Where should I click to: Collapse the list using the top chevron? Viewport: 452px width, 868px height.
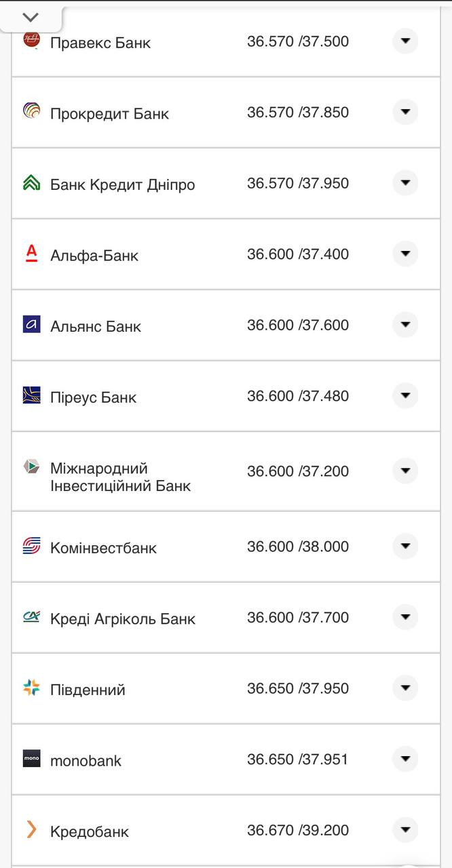point(30,15)
